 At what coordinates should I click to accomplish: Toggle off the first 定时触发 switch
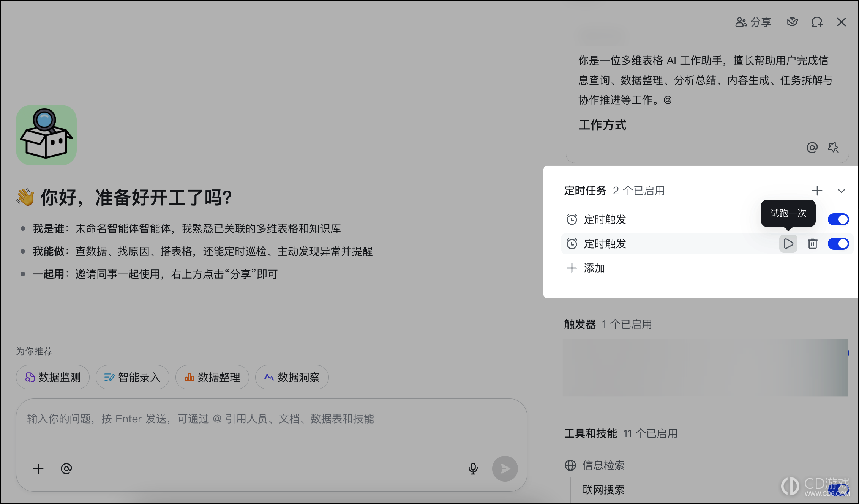click(838, 219)
